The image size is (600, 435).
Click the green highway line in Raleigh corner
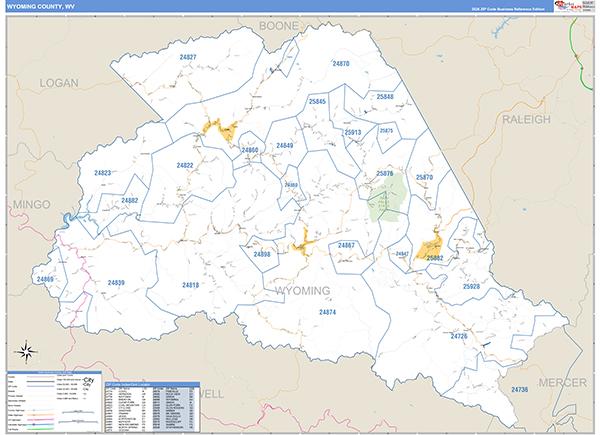click(580, 54)
